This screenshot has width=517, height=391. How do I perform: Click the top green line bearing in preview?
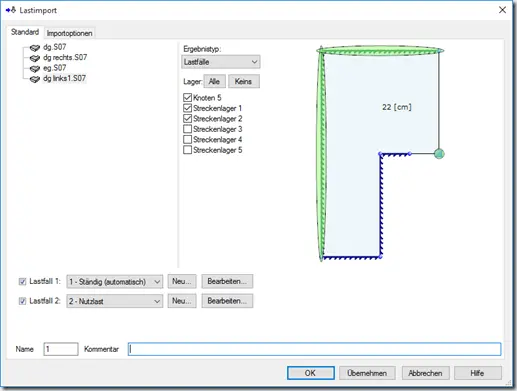tap(380, 51)
